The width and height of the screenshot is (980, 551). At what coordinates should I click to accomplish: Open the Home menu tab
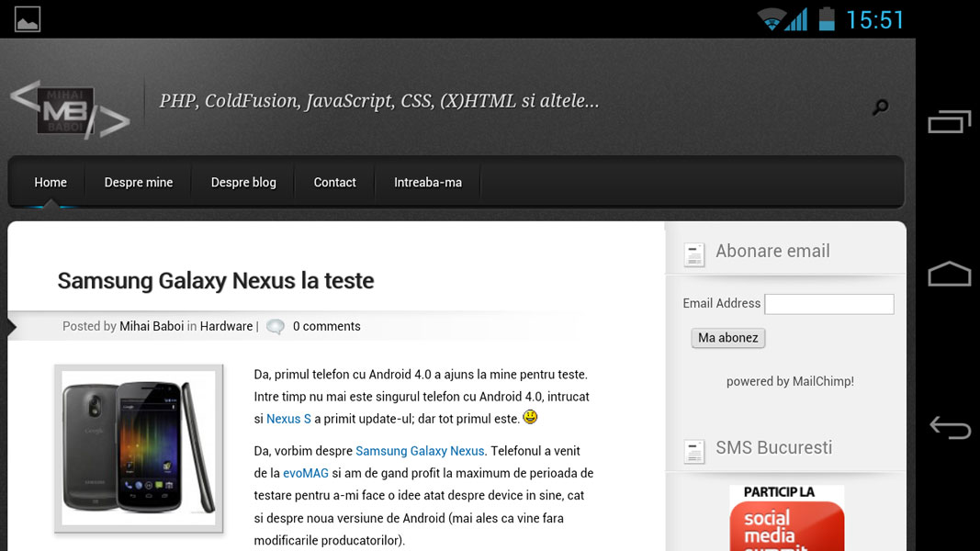[x=51, y=183]
